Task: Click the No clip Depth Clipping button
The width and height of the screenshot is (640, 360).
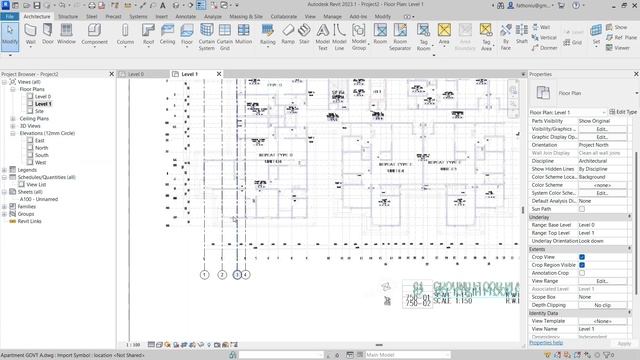Action: click(602, 305)
